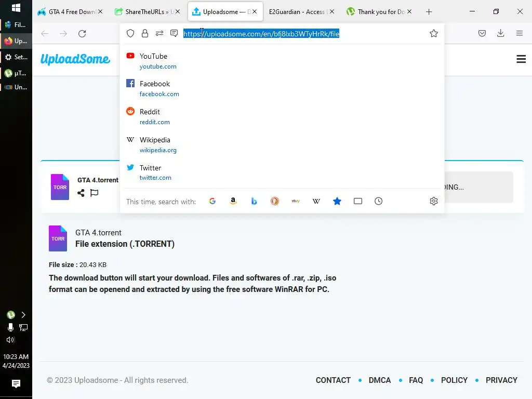
Task: Reload the current page
Action: coord(82,34)
